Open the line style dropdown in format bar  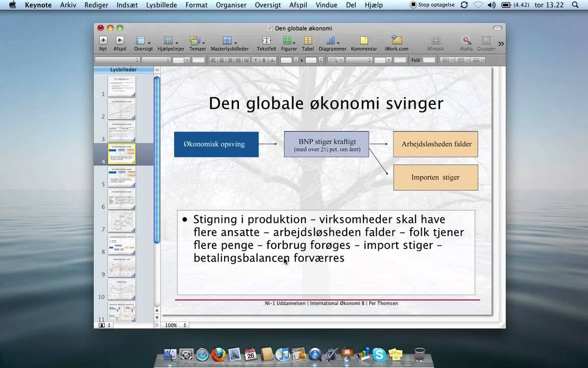(x=359, y=60)
